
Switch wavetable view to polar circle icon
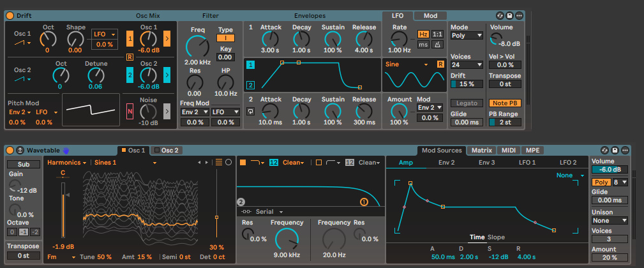pos(228,162)
